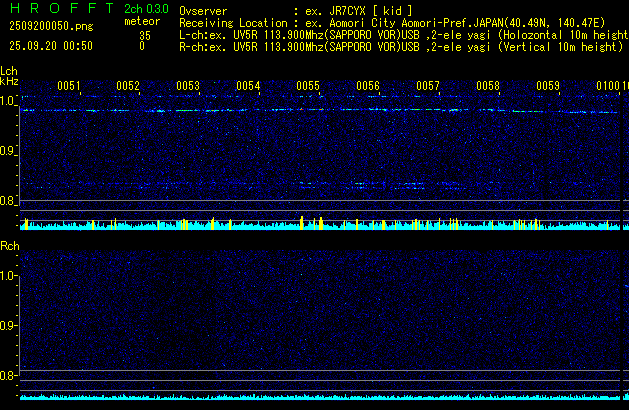This screenshot has height=410, width=629.
Task: Click the 0100 time marker
Action: click(x=609, y=86)
